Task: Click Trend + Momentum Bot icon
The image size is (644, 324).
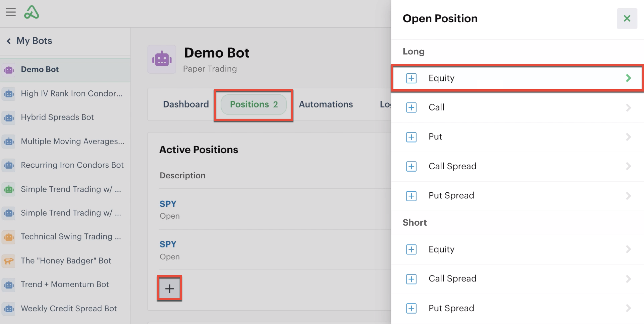Action: (x=9, y=285)
